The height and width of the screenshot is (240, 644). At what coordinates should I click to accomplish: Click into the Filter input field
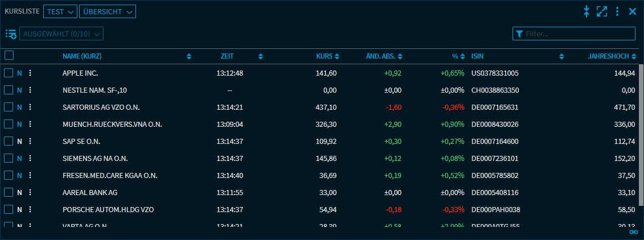577,34
